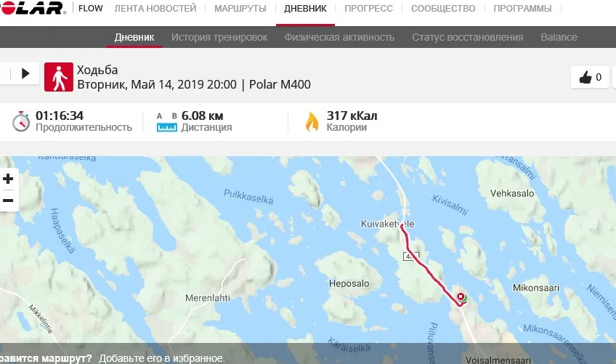Screen dimensions: 616x364
Task: Click the stopwatch duration icon
Action: pos(21,121)
